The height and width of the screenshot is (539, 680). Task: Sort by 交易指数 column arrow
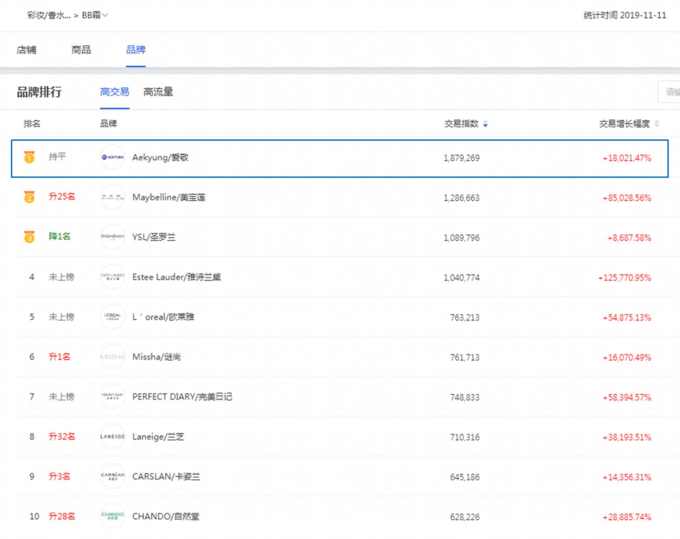tap(485, 124)
